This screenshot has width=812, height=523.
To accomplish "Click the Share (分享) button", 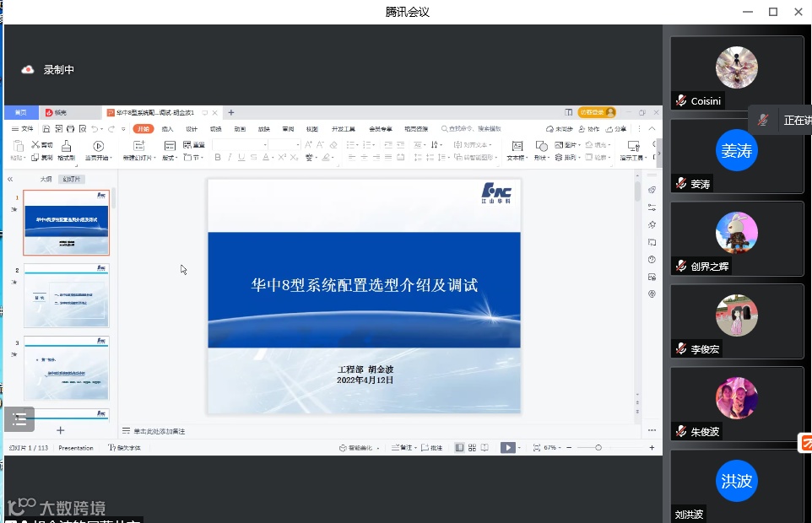I will (616, 129).
